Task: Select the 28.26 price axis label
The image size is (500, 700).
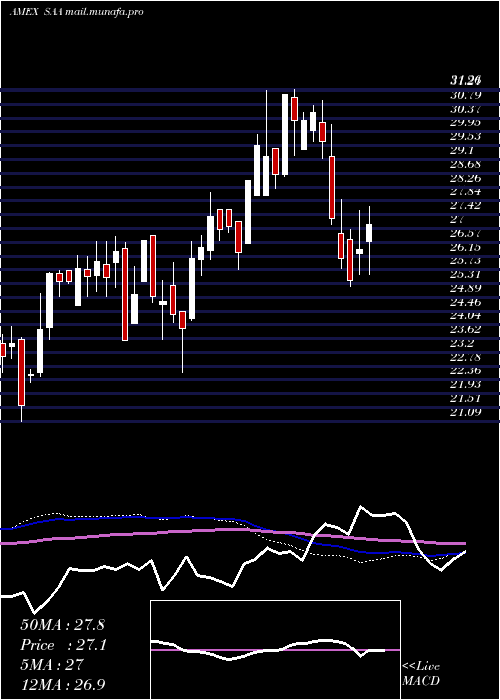Action: point(465,178)
